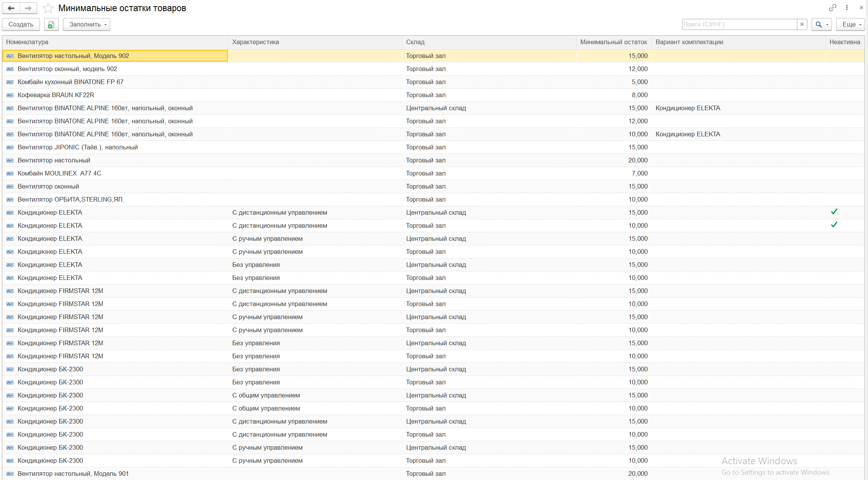The image size is (868, 480).
Task: Click minimum stock 20,000 of Вентилятор настольный, Модель 901
Action: click(638, 474)
